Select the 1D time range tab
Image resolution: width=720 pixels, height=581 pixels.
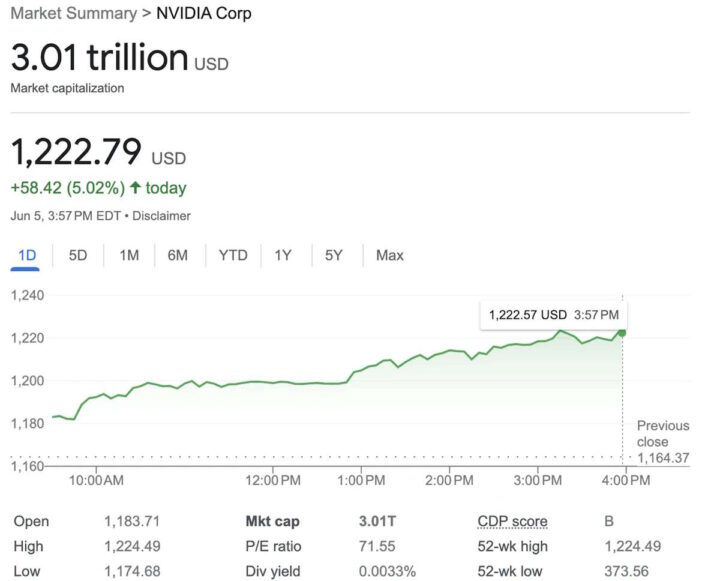point(27,255)
